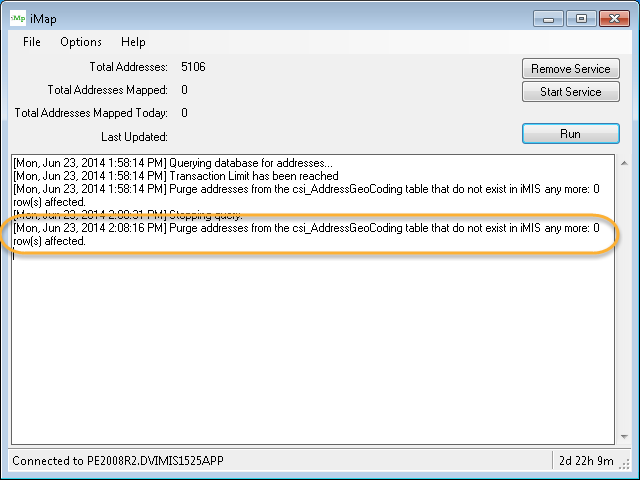The width and height of the screenshot is (640, 480).
Task: Click the Remove Service button
Action: point(571,69)
